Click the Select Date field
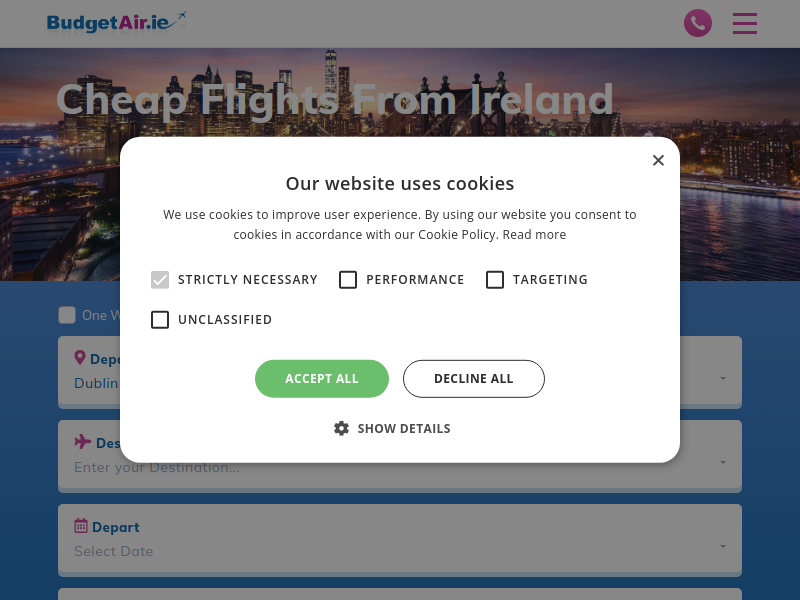Image resolution: width=800 pixels, height=600 pixels. tap(114, 551)
